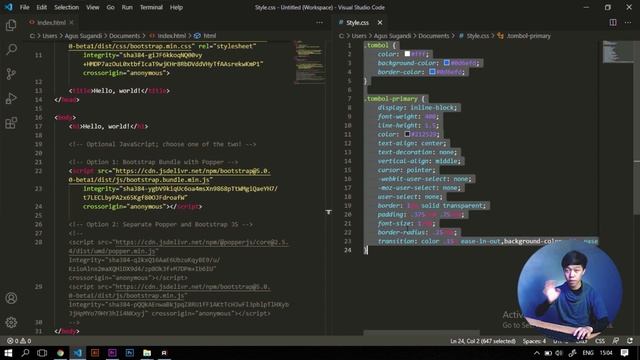
Task: Click the CSS language mode selector
Action: click(600, 341)
